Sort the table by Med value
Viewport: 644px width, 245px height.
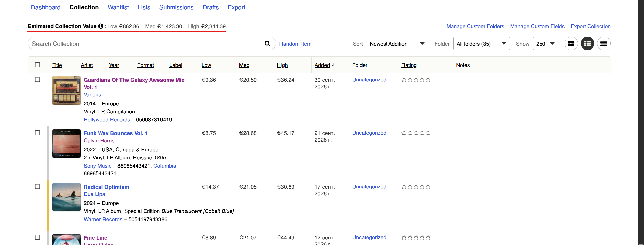pos(244,65)
